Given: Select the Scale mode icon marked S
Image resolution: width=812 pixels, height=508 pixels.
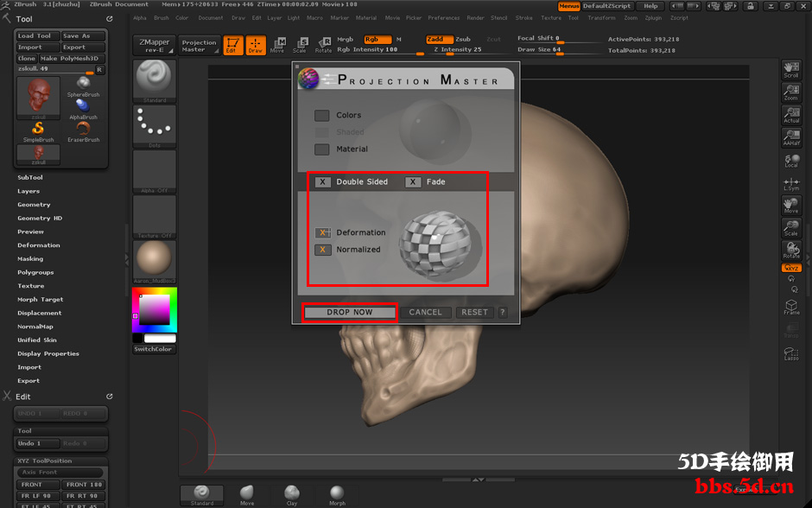Looking at the screenshot, I should [x=301, y=45].
